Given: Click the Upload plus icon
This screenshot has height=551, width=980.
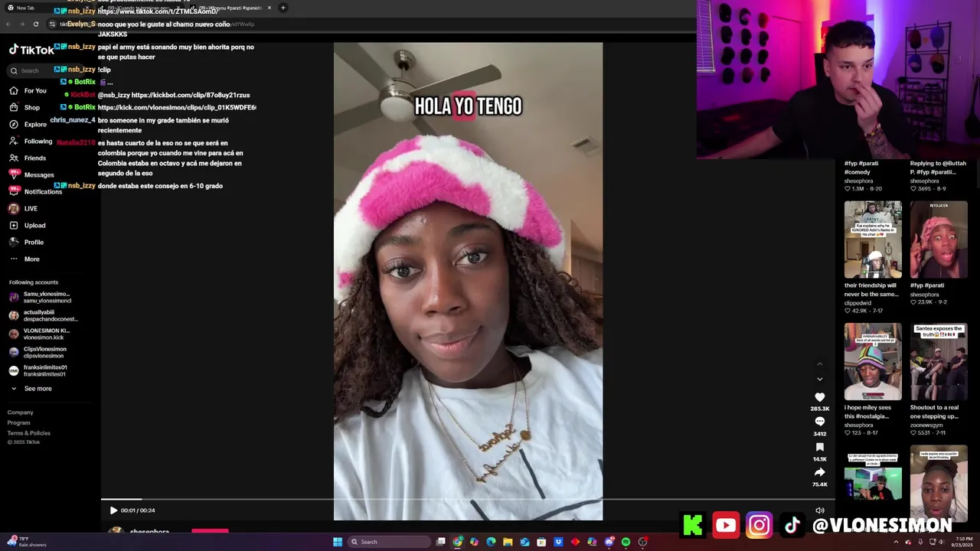Looking at the screenshot, I should [x=13, y=225].
